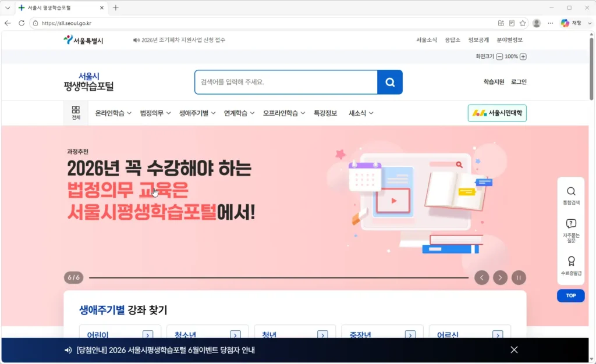Expand 법정의무 menu
Viewport: 596px width, 364px height.
point(155,113)
